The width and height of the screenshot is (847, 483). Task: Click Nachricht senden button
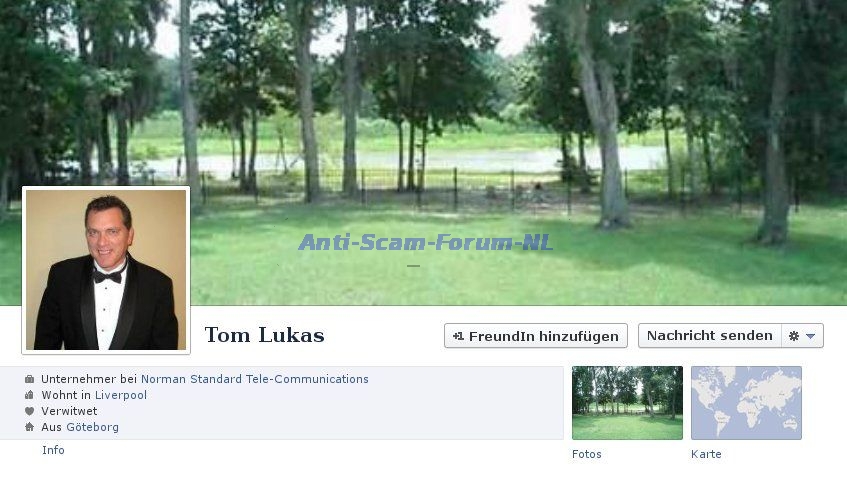[x=710, y=336]
